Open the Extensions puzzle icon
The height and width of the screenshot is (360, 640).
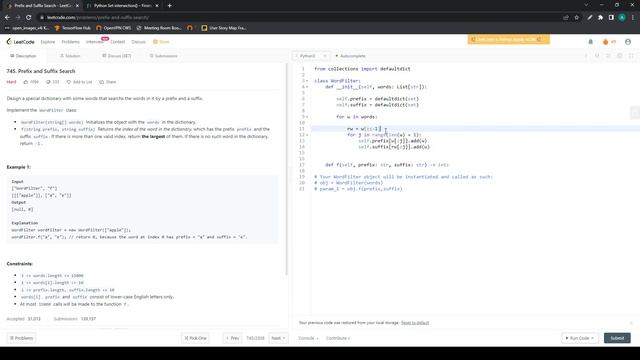(x=600, y=18)
